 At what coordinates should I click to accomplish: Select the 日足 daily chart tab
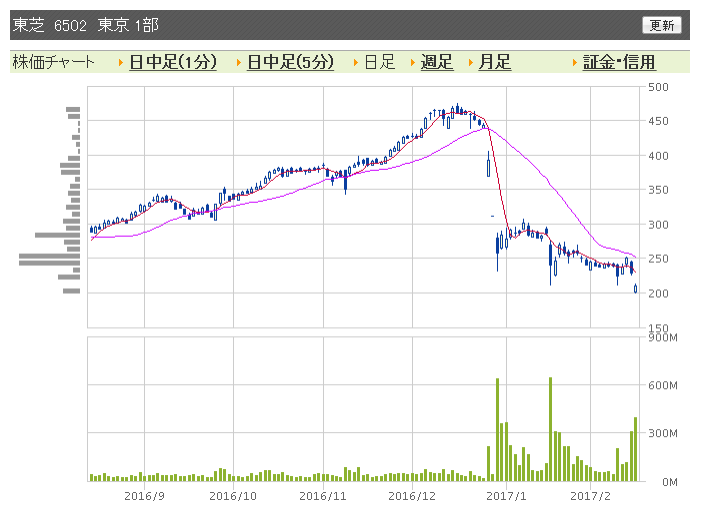coord(380,62)
